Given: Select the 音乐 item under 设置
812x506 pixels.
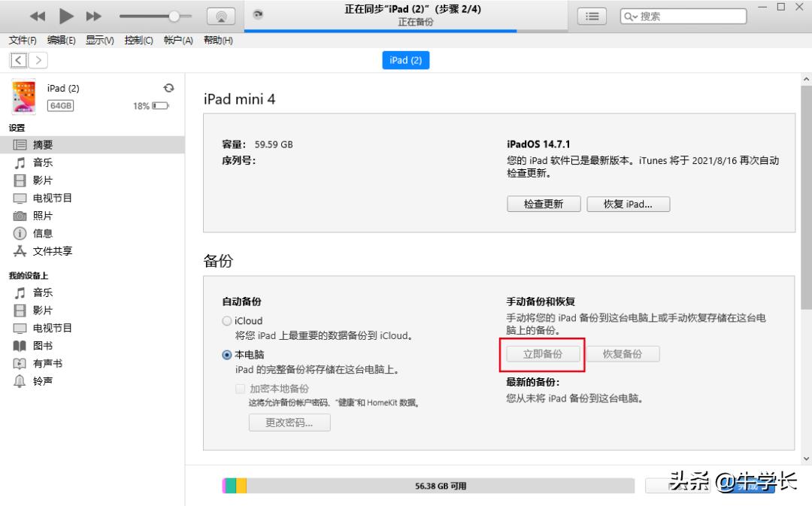Looking at the screenshot, I should tap(43, 162).
